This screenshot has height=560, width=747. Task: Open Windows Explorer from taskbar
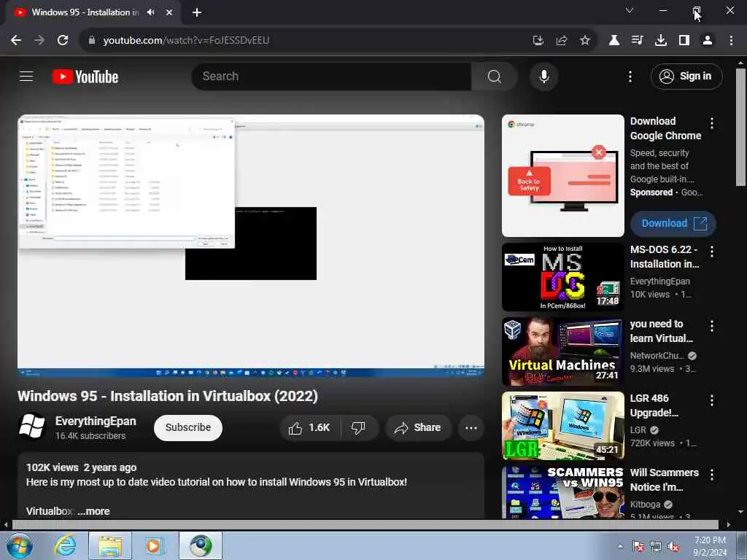110,545
